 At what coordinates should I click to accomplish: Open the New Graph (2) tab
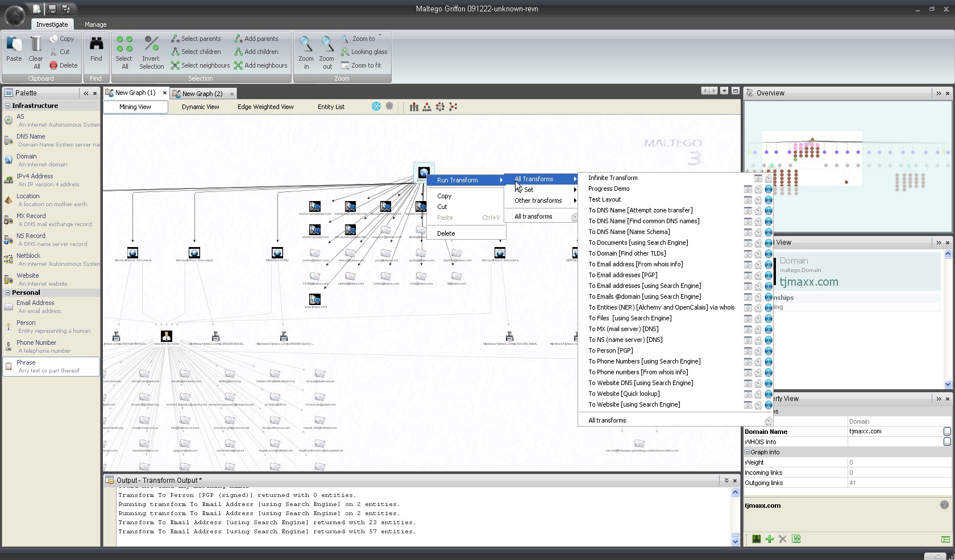(x=202, y=94)
